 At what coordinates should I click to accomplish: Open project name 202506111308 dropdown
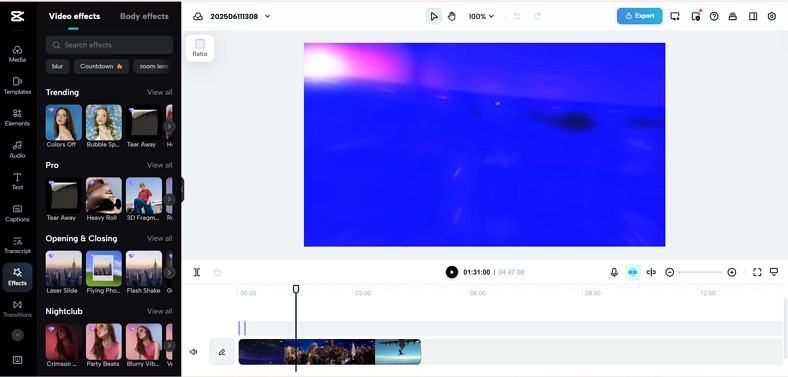[x=240, y=17]
